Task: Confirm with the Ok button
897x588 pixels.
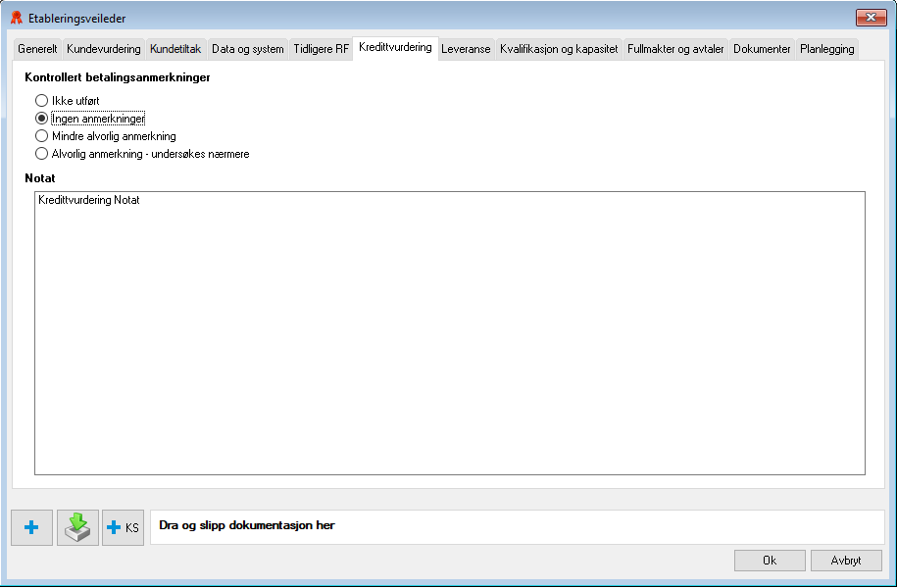Action: coord(770,561)
